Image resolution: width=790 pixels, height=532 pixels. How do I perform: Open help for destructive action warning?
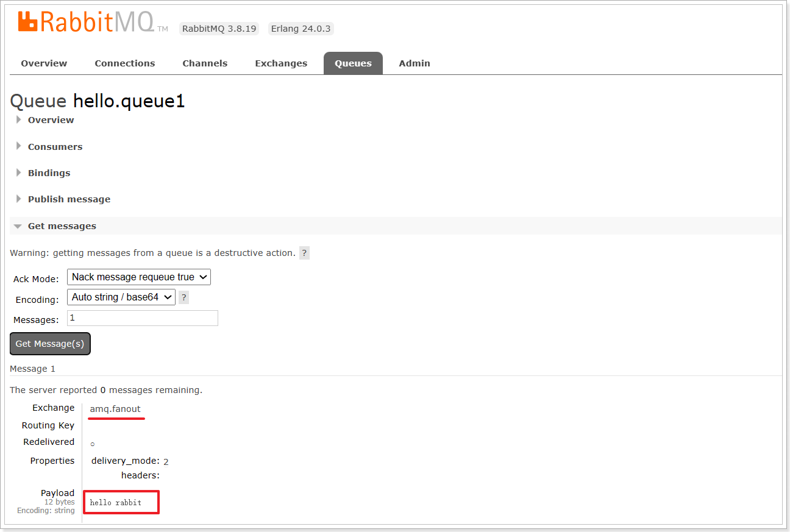[x=304, y=253]
